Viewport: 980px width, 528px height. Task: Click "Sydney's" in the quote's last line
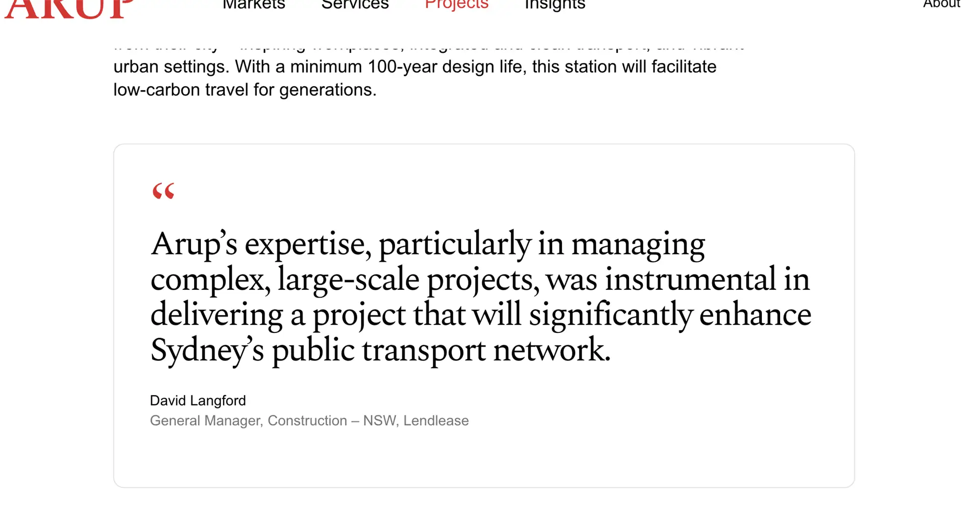pos(207,350)
